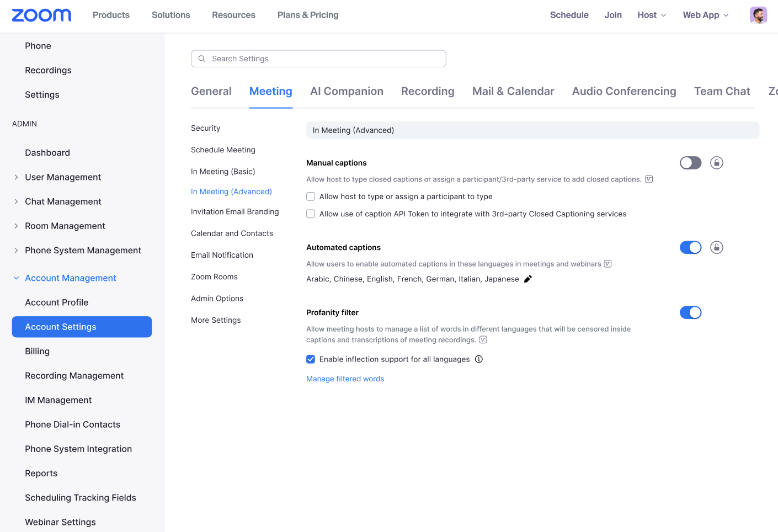Switch to the AI Companion tab
This screenshot has width=778, height=532.
click(x=347, y=92)
